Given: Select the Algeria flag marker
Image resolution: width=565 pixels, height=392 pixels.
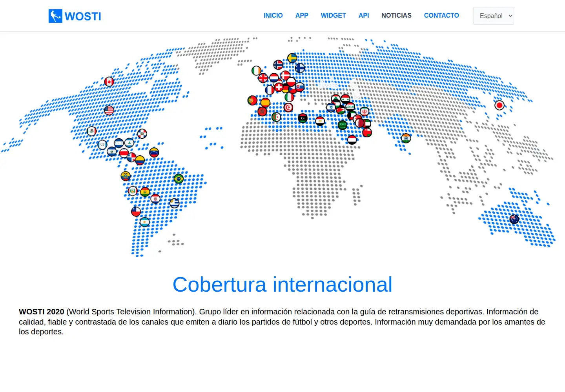Looking at the screenshot, I should click(276, 117).
